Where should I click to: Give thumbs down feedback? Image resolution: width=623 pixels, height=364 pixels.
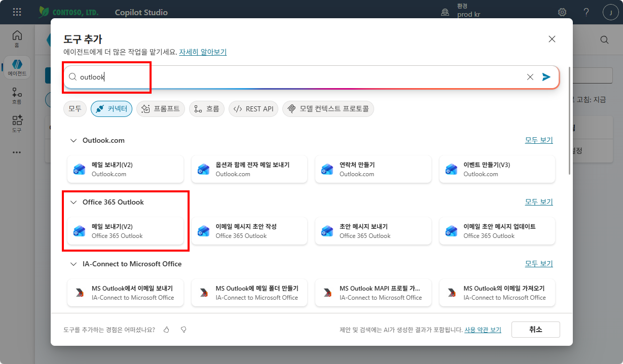point(184,330)
